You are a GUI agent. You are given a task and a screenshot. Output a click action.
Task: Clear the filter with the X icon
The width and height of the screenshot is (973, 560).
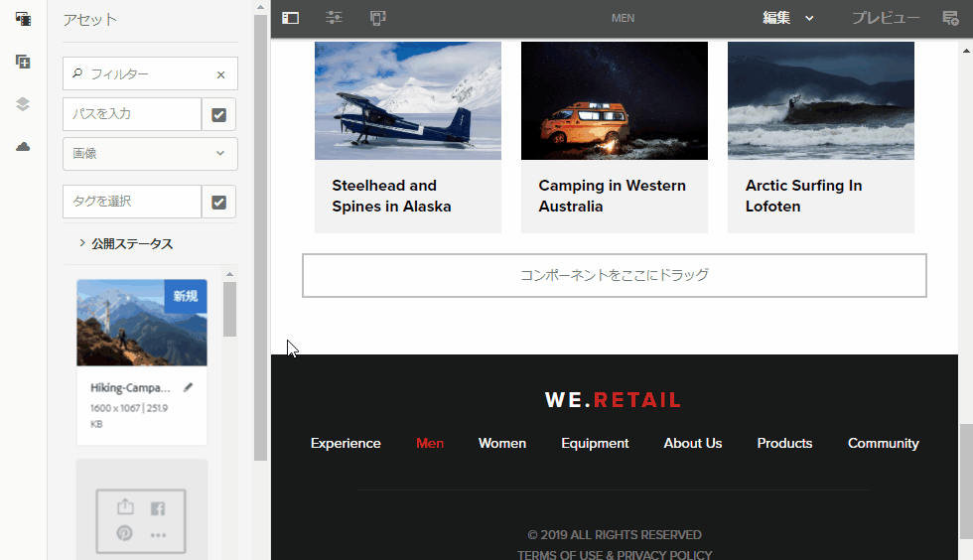[220, 74]
